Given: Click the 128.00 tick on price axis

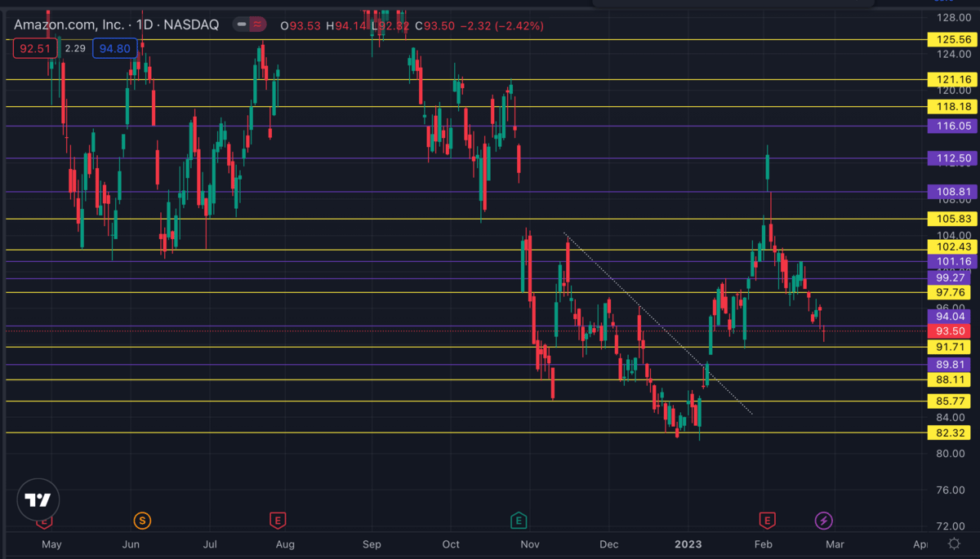Looking at the screenshot, I should tap(952, 17).
